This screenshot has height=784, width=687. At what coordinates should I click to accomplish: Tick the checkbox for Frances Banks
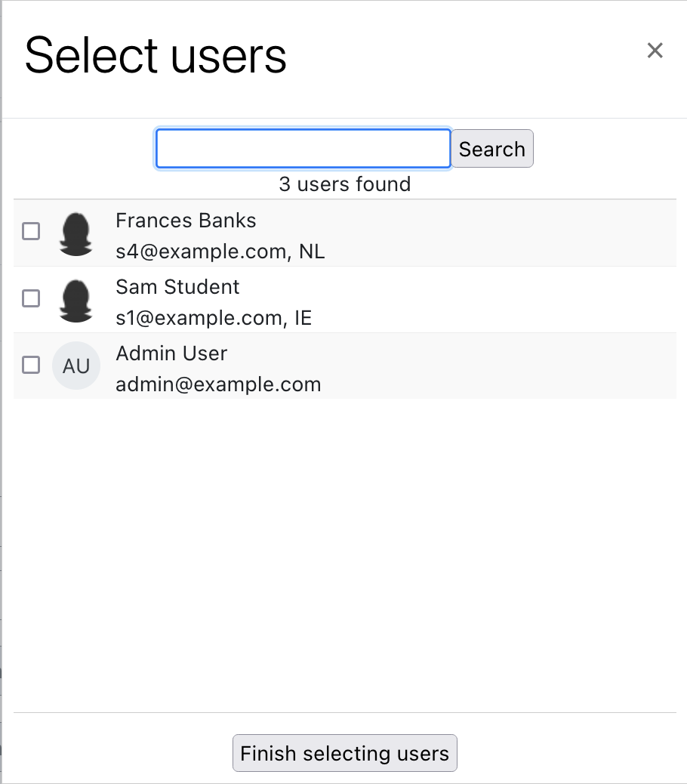click(x=31, y=232)
